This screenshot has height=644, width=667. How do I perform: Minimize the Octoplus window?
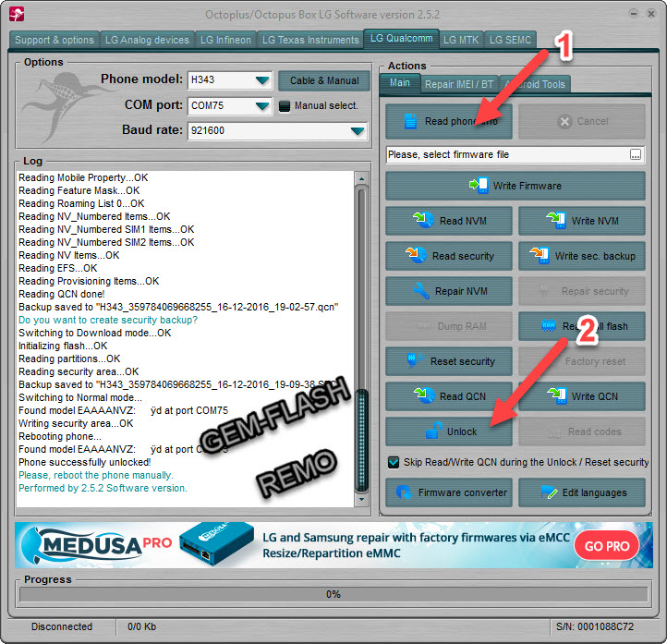634,14
